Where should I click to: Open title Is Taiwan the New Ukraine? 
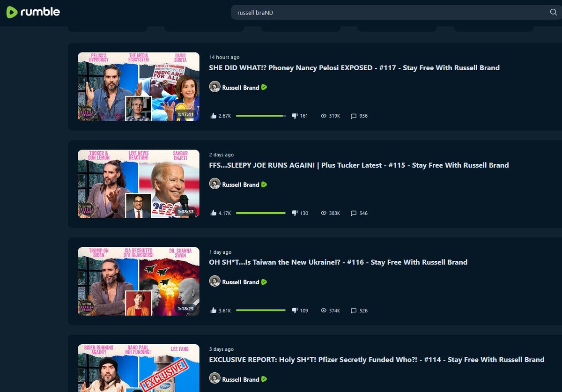[338, 262]
